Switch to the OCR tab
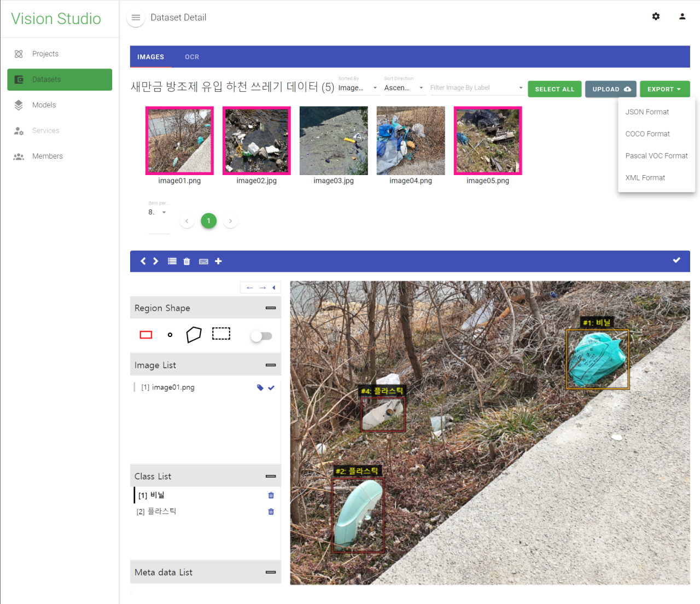Screen dimensions: 700x604 click(x=192, y=57)
